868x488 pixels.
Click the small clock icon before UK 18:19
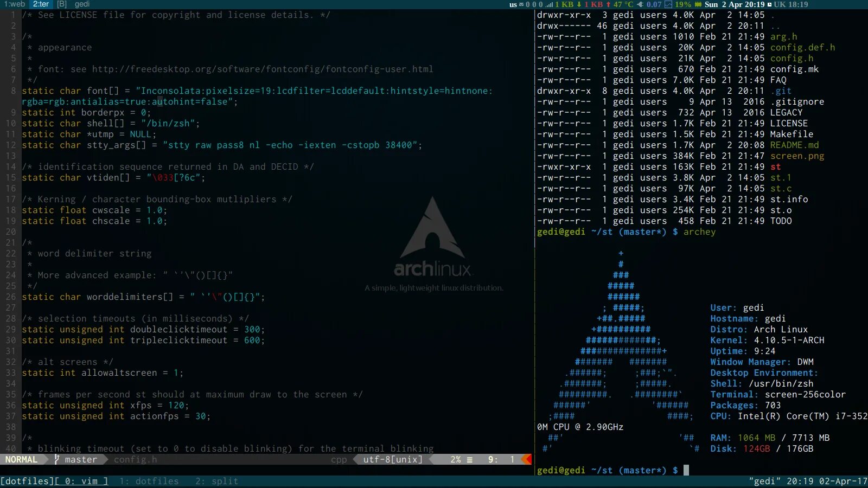[770, 4]
